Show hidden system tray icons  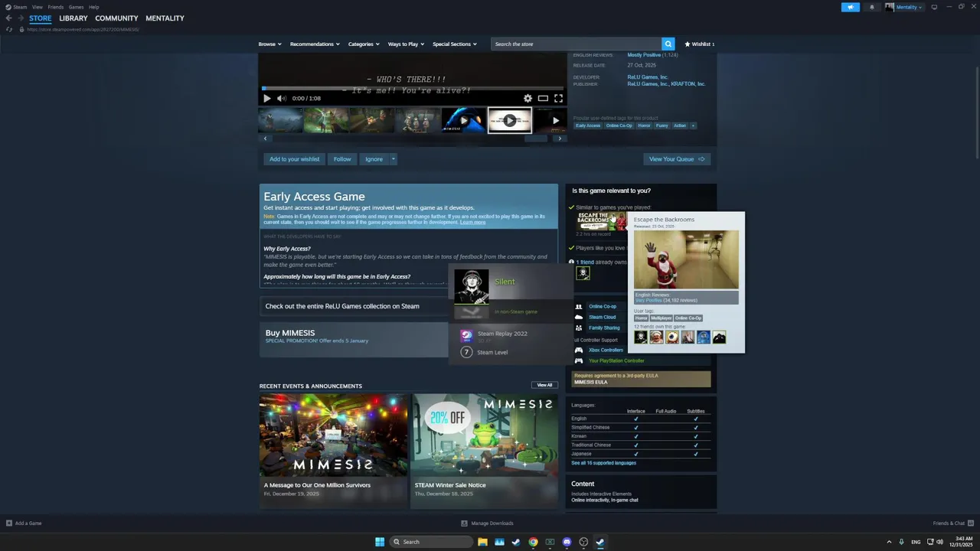[x=889, y=542]
